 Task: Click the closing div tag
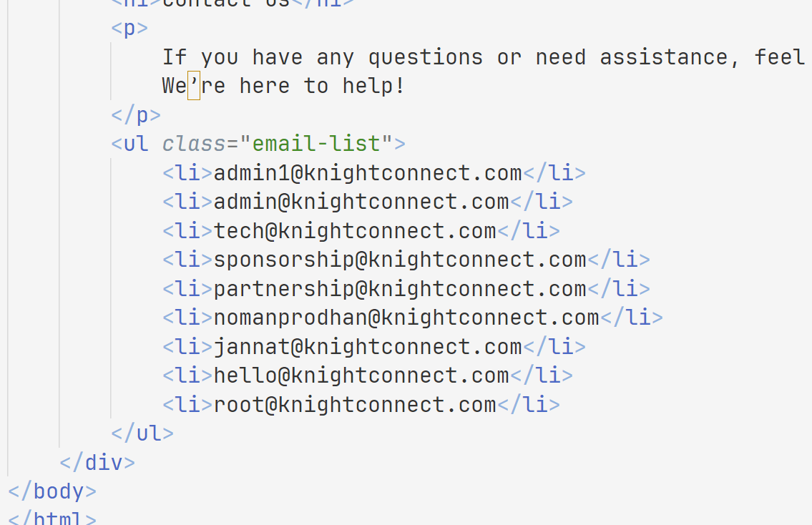(x=97, y=462)
